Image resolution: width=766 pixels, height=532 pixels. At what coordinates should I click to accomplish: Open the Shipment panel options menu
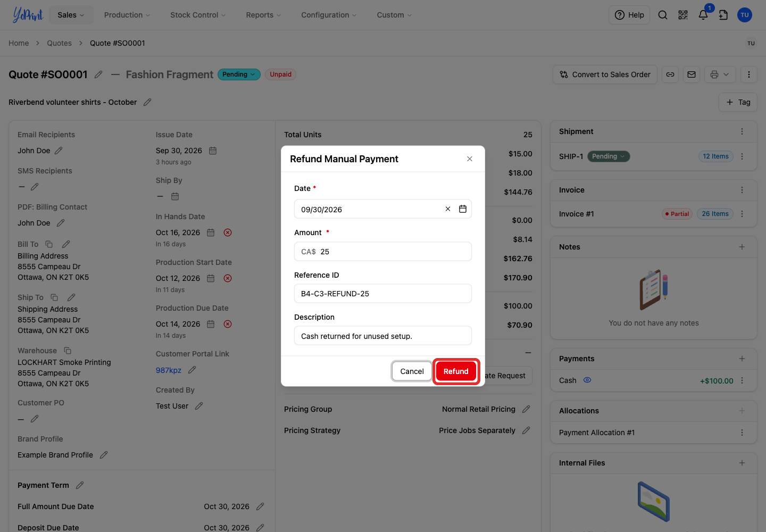[x=742, y=131]
